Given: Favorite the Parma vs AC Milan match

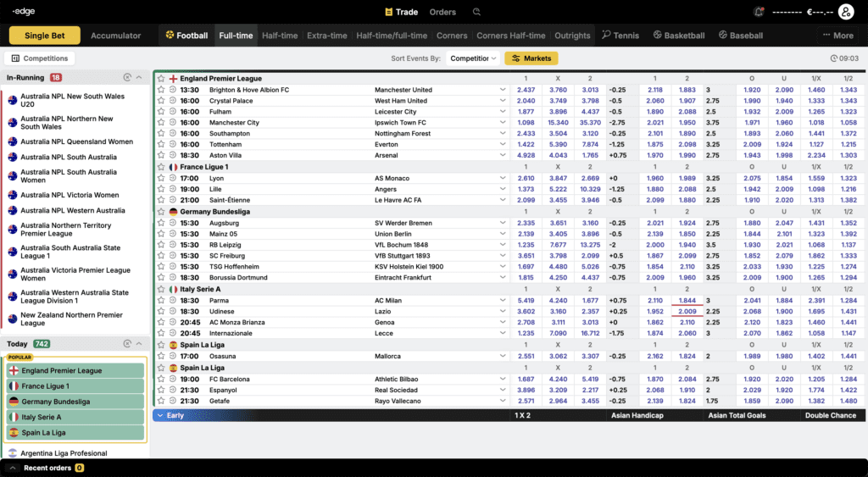Looking at the screenshot, I should [161, 301].
